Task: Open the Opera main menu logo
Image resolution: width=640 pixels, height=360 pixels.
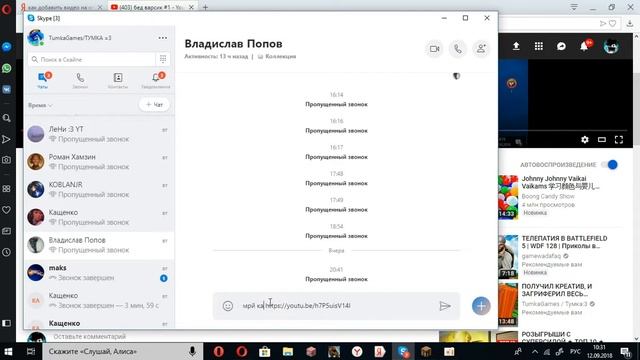Action: (6, 9)
